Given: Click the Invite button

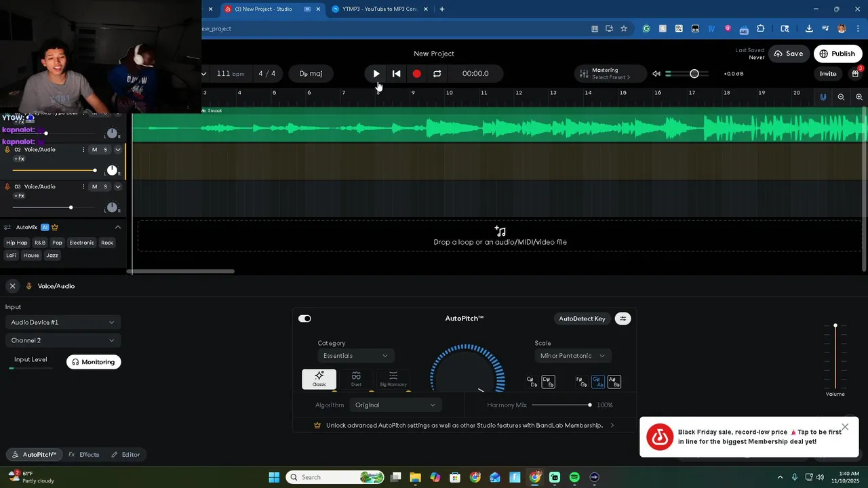Looking at the screenshot, I should pyautogui.click(x=828, y=74).
